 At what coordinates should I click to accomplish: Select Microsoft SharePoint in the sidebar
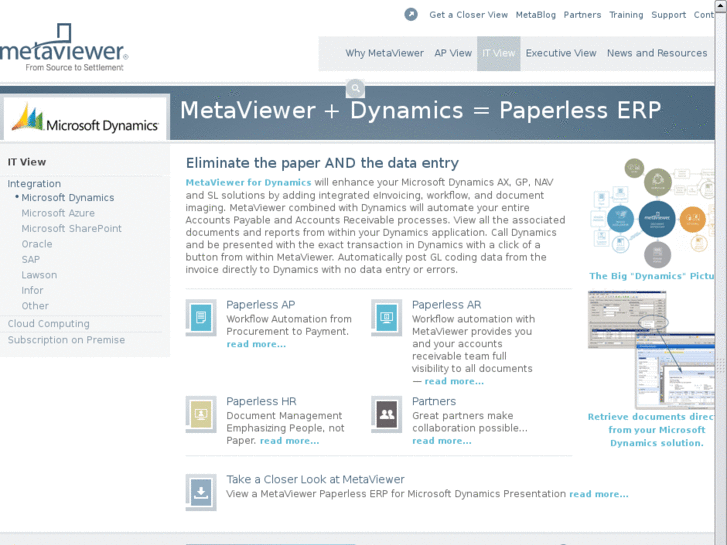pos(71,229)
